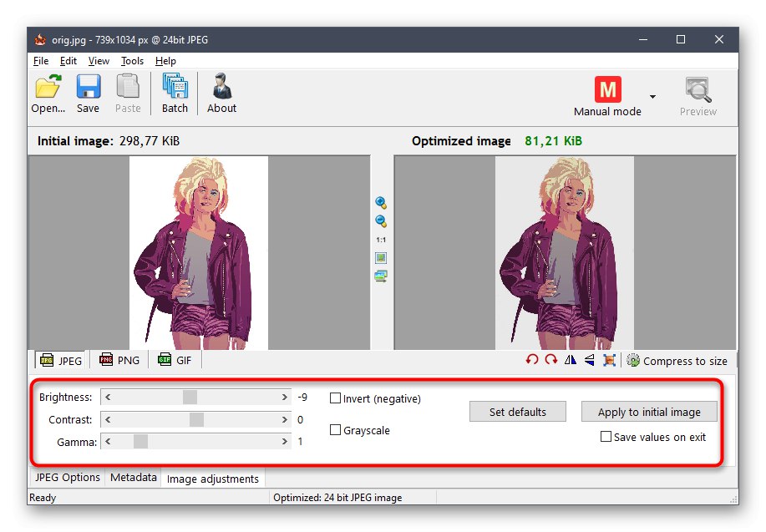
Task: Increase Contrast with right arrow
Action: pos(284,419)
